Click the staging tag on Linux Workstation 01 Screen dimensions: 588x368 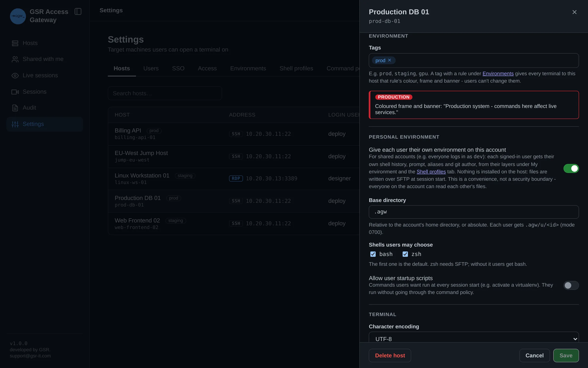click(x=185, y=176)
